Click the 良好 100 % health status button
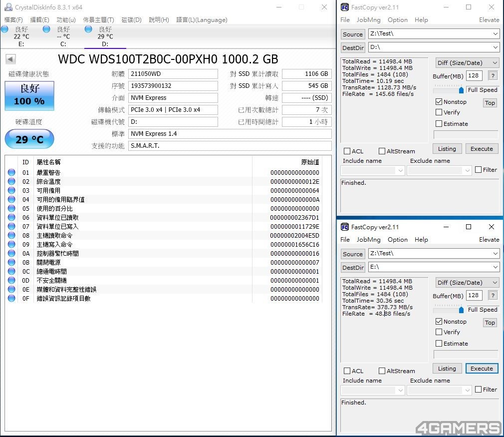The width and height of the screenshot is (504, 437). click(x=29, y=95)
